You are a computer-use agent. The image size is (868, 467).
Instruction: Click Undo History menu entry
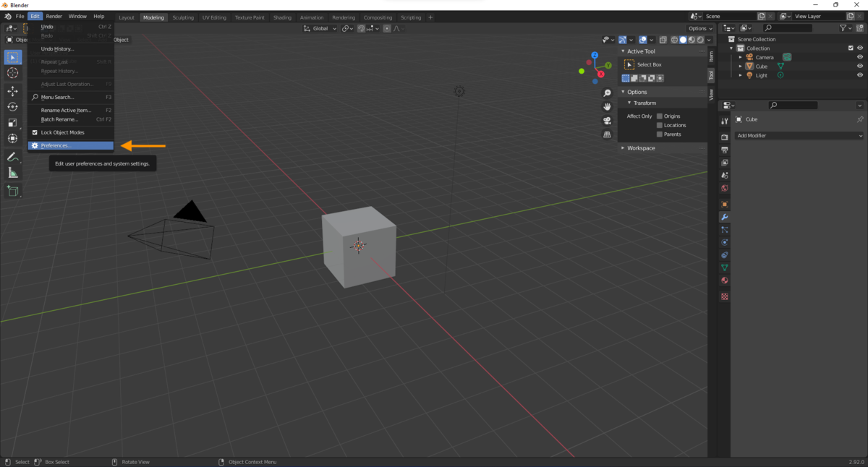tap(57, 48)
